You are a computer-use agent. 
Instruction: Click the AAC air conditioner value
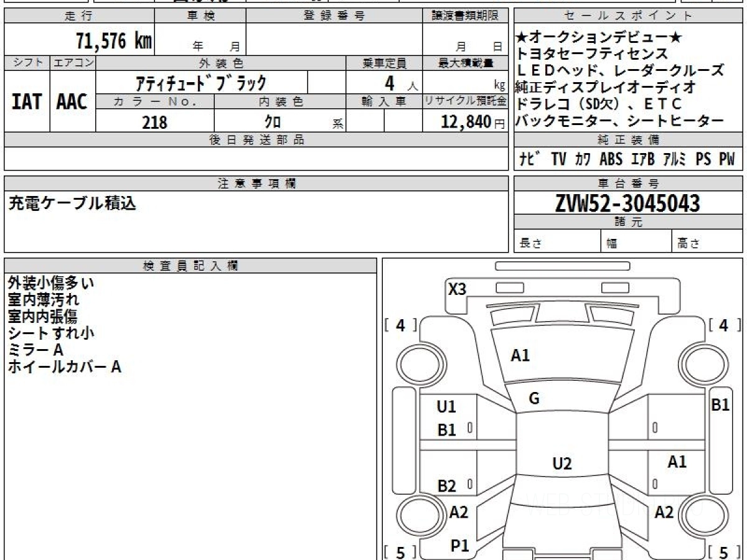coord(72,102)
